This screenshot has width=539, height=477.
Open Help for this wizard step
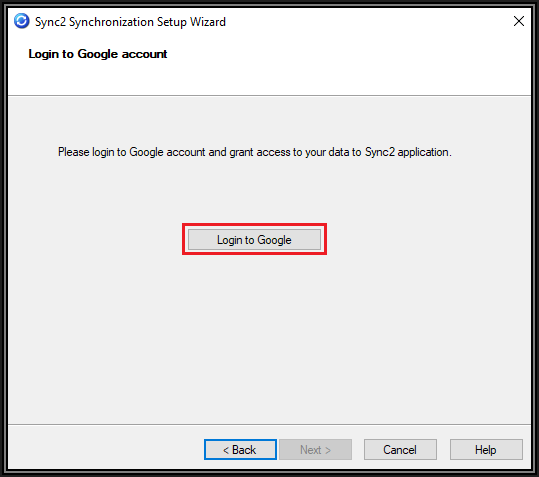coord(486,450)
